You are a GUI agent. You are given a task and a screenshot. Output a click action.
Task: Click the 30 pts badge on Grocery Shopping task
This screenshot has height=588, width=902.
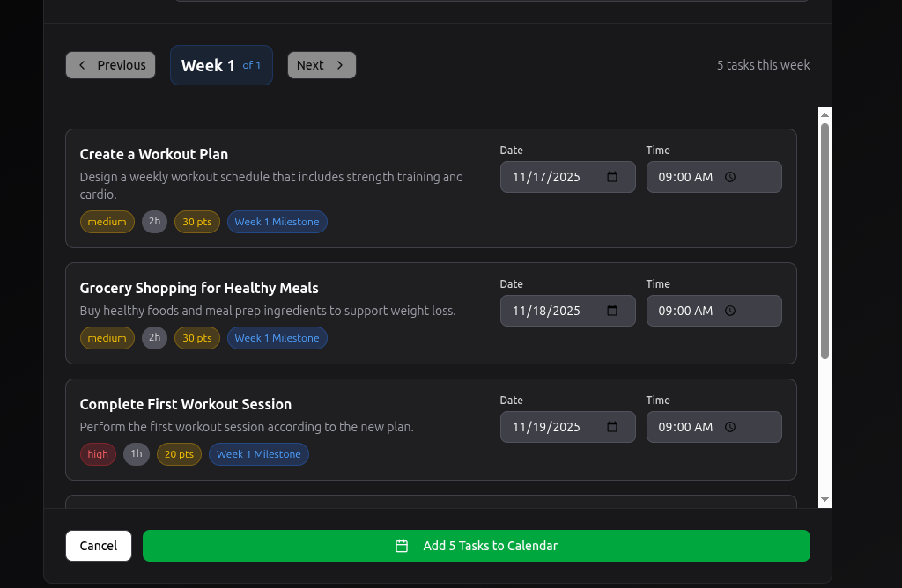point(196,337)
